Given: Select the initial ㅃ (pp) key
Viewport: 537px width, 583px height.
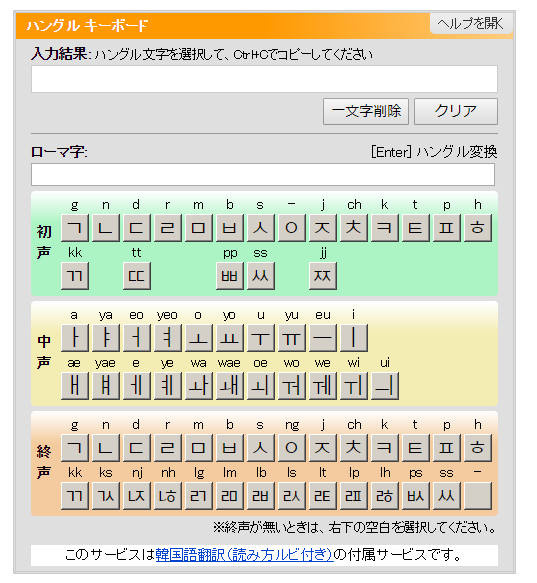Looking at the screenshot, I should [230, 276].
